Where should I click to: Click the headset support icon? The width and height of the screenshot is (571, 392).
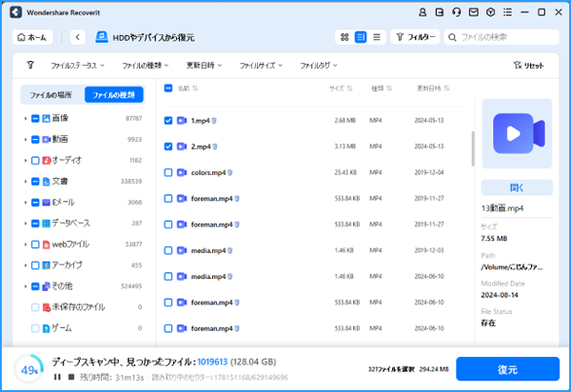457,12
